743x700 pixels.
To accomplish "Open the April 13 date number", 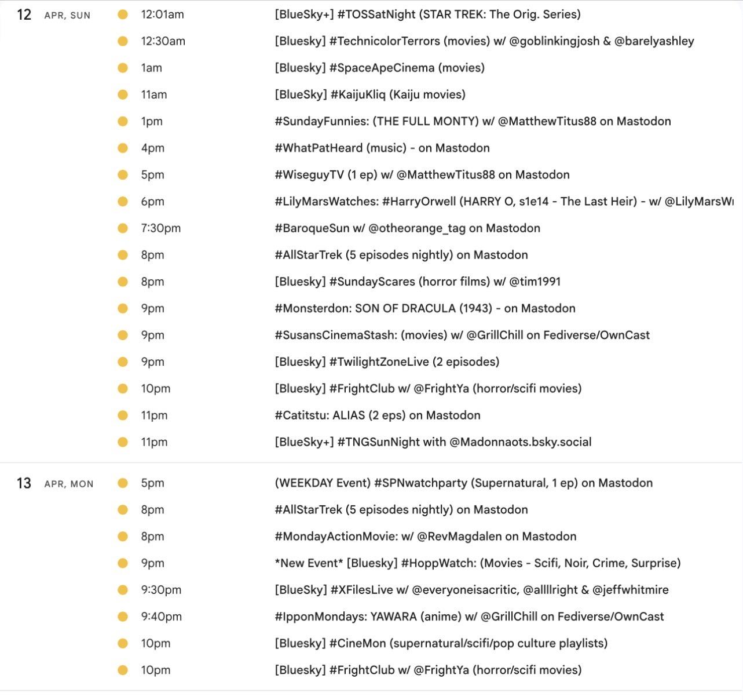I will tap(24, 483).
